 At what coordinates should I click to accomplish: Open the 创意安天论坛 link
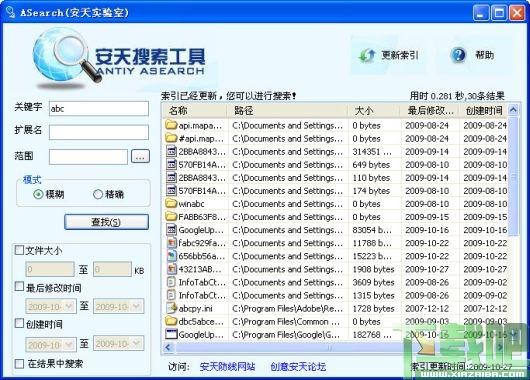(x=298, y=366)
